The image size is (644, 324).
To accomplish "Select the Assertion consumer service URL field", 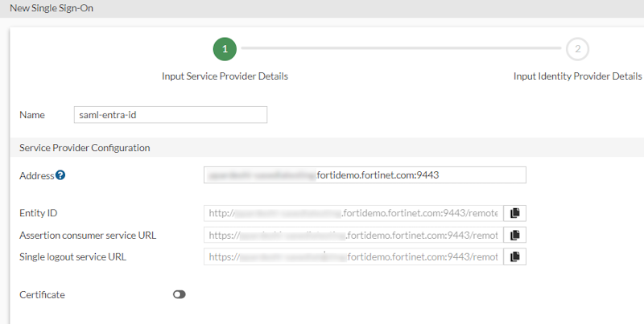I will (353, 236).
